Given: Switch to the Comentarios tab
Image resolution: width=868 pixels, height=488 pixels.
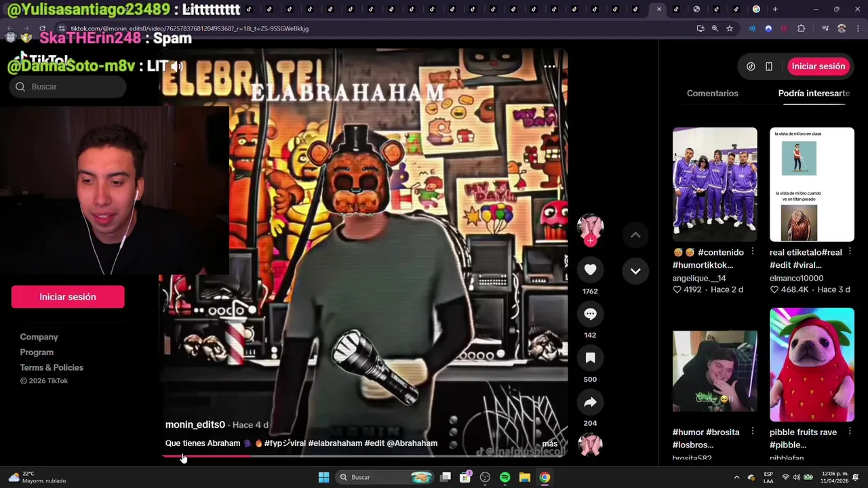Looking at the screenshot, I should (712, 93).
